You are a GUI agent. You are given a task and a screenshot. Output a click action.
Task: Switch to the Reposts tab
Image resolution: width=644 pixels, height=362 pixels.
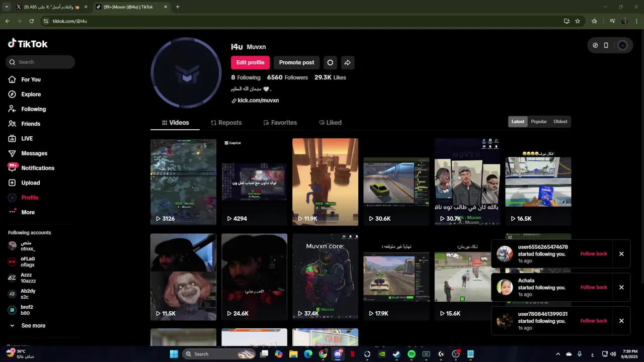click(x=226, y=123)
